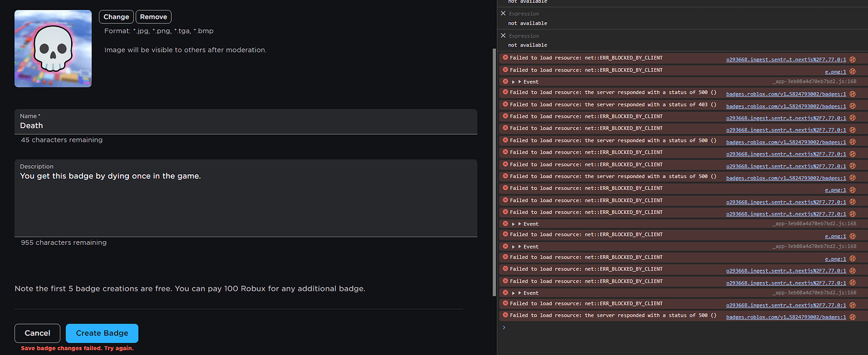This screenshot has height=355, width=868.
Task: Click Change to replace badge image
Action: click(x=116, y=17)
